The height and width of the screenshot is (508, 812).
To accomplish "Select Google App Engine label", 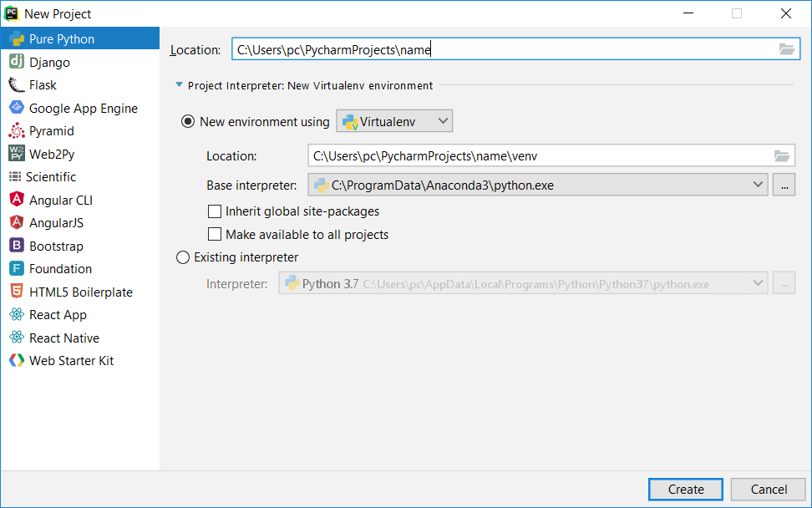I will pos(84,109).
